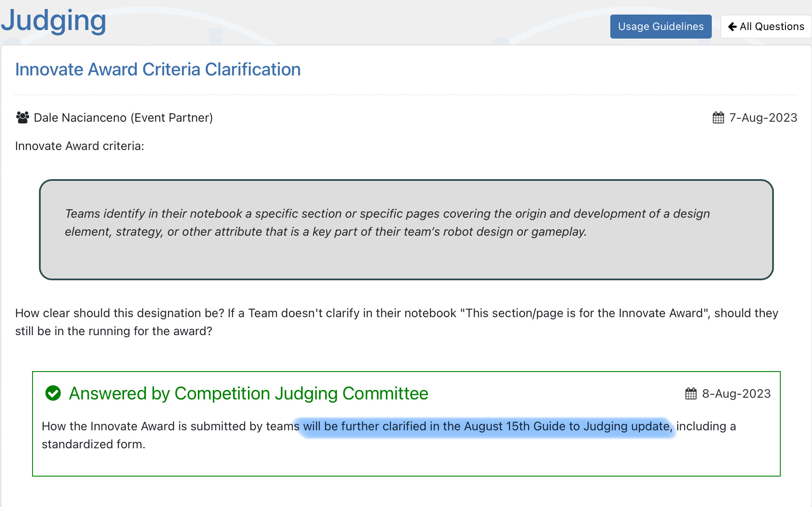Click the answer date 8-Aug-2023
Viewport: 812px width, 507px height.
point(736,394)
